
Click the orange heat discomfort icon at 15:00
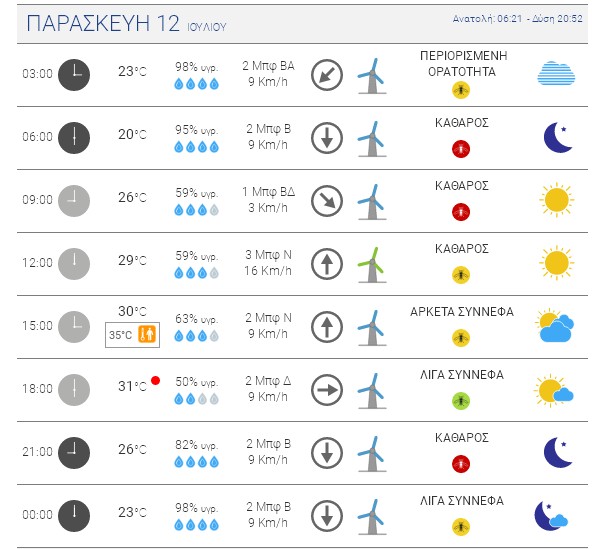click(x=147, y=334)
